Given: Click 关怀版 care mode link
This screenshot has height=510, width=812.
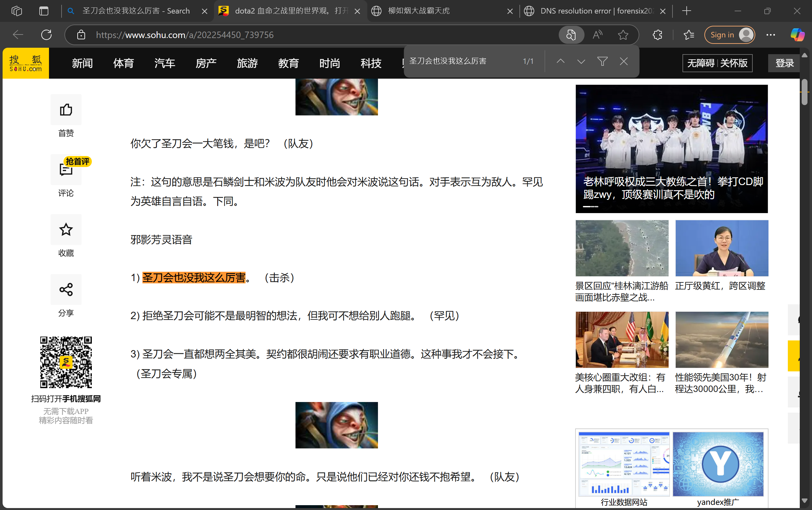Looking at the screenshot, I should (x=734, y=63).
